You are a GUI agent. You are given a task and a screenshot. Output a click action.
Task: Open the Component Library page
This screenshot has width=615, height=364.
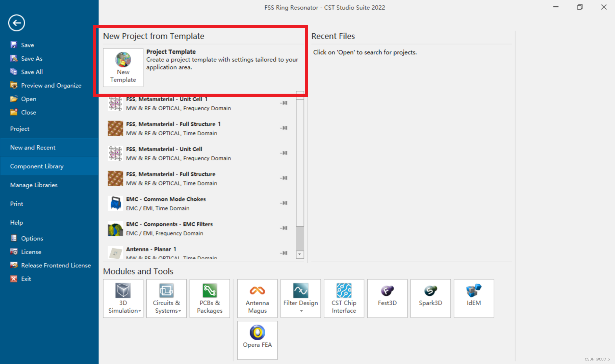point(49,166)
